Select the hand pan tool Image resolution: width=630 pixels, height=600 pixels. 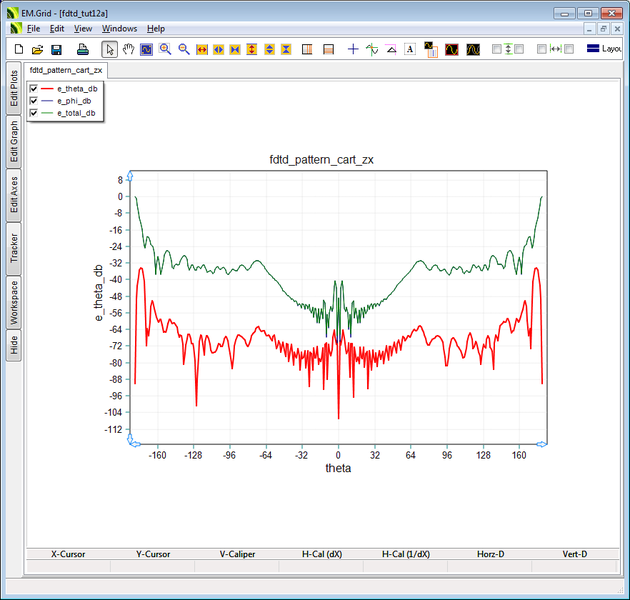pyautogui.click(x=128, y=49)
